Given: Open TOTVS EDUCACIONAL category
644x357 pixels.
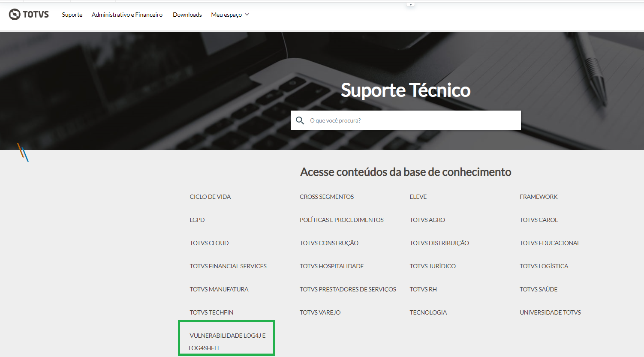Looking at the screenshot, I should (550, 243).
